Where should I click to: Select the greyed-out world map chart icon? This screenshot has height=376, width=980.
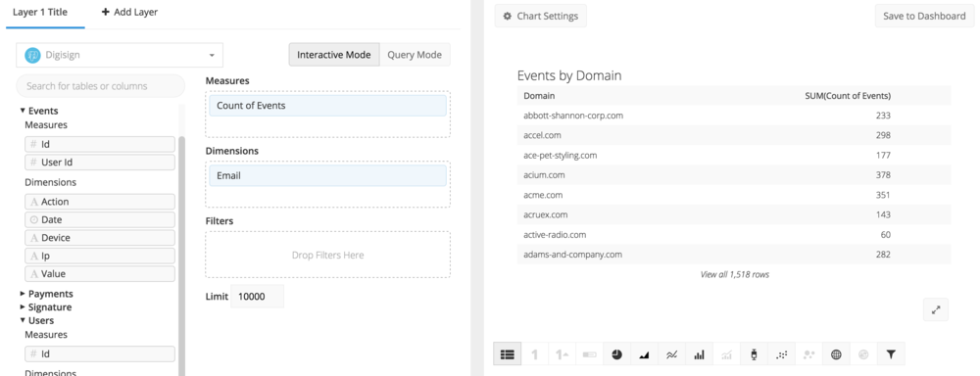click(863, 354)
